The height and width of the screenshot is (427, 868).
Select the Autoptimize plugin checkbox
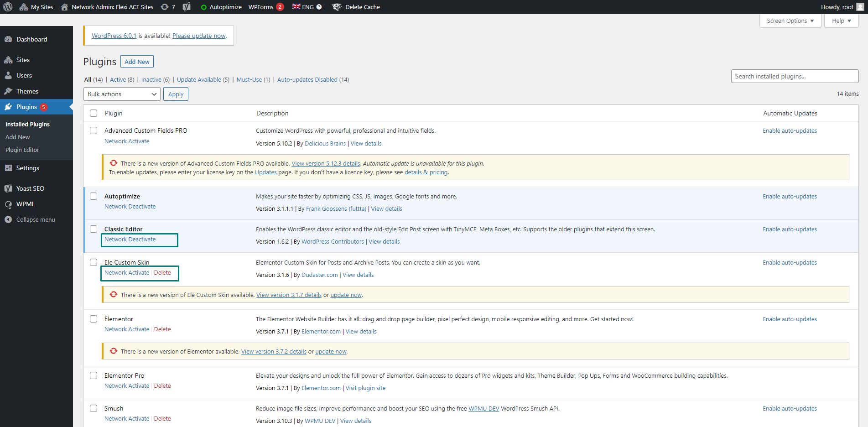(94, 196)
